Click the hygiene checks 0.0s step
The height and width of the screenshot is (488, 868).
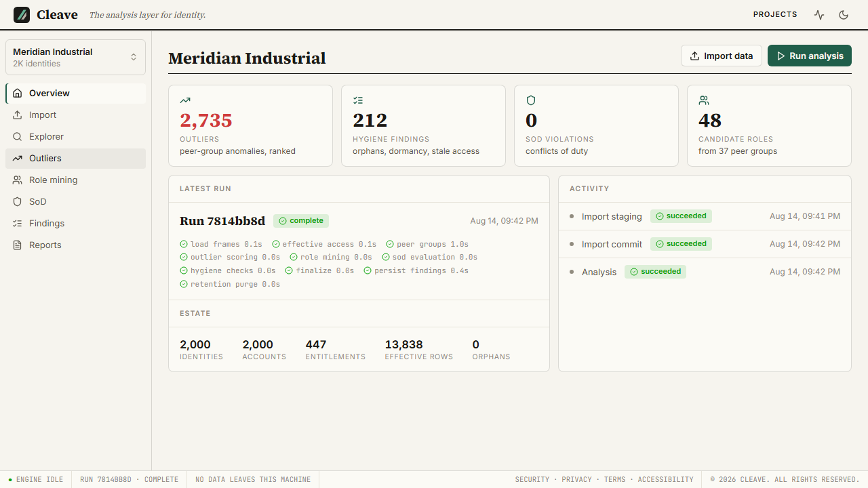(228, 271)
